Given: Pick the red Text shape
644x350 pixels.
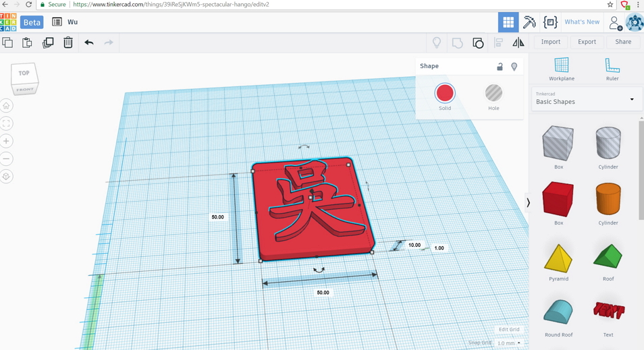Looking at the screenshot, I should (x=608, y=311).
